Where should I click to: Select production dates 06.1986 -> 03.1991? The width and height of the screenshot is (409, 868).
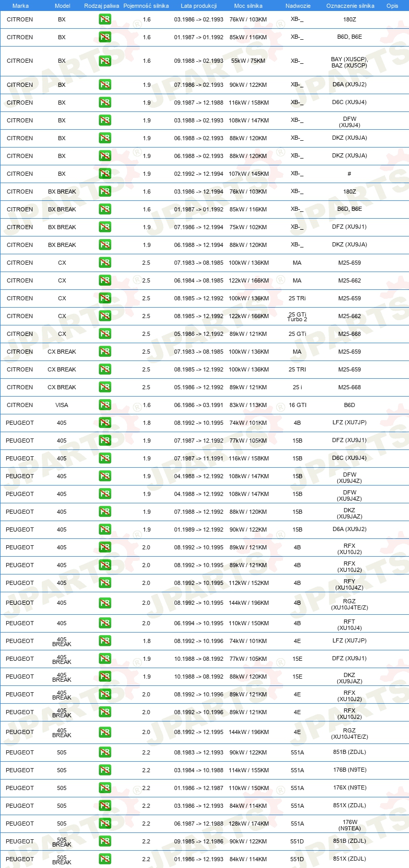pos(199,405)
